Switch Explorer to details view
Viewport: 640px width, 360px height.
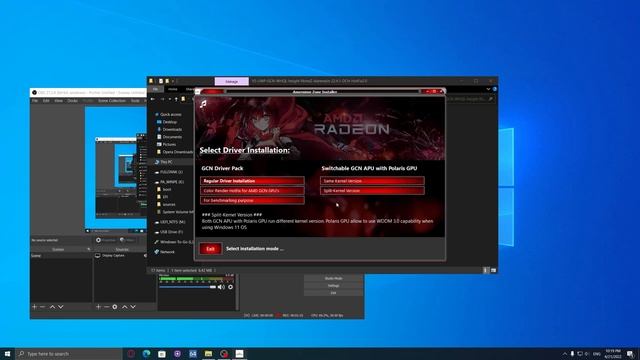click(x=486, y=270)
